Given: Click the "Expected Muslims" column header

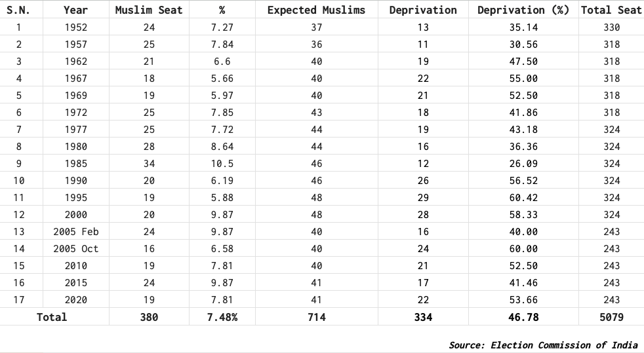Looking at the screenshot, I should pyautogui.click(x=316, y=10).
